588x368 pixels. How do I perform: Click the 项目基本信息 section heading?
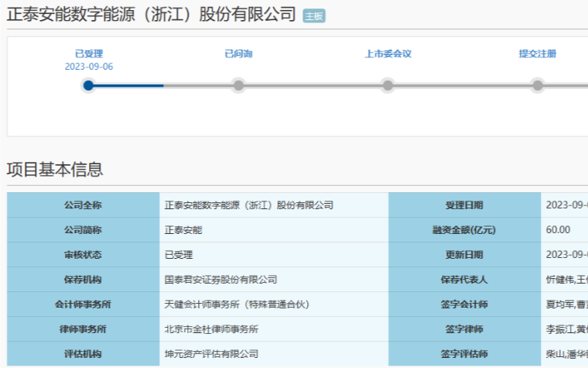(55, 170)
